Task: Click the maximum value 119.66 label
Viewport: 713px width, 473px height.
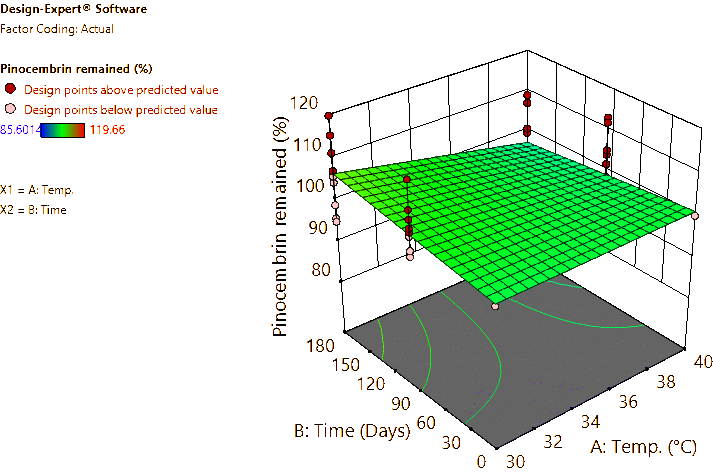Action: click(107, 129)
